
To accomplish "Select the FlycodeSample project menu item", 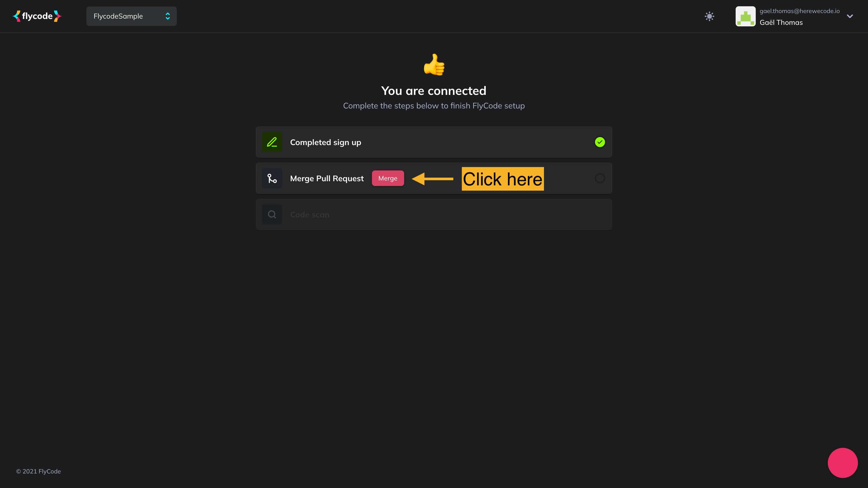I will (x=131, y=16).
